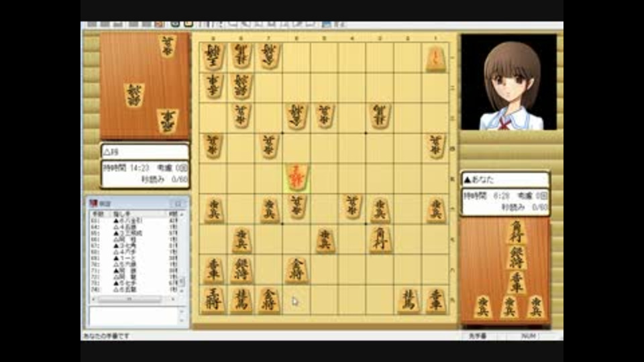Click into the comment box below move list
The height and width of the screenshot is (362, 644).
[x=135, y=316]
